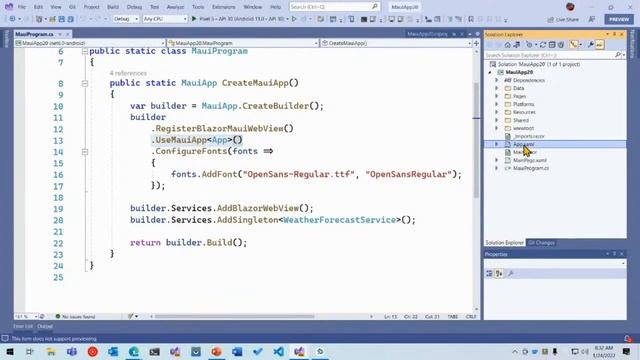This screenshot has width=640, height=360.
Task: Start debugging with green play arrow
Action: tap(194, 19)
